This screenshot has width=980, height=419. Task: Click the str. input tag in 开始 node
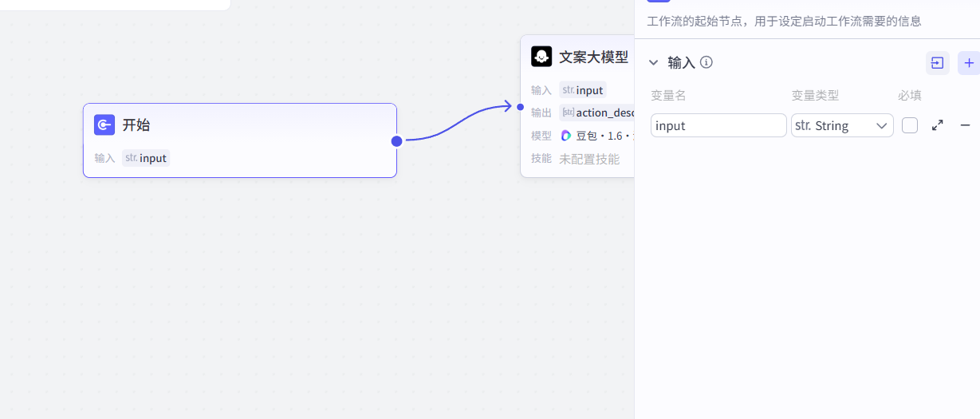[x=146, y=158]
